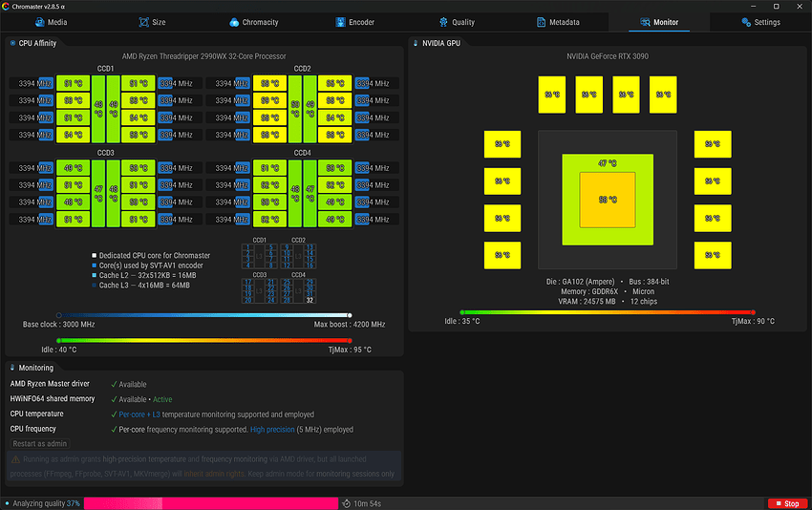Click the Size tab crop icon
Image resolution: width=812 pixels, height=510 pixels.
click(x=143, y=22)
